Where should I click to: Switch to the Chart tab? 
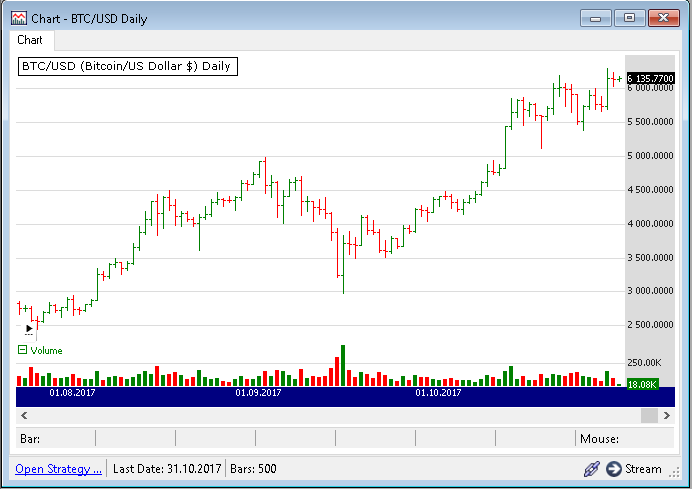(x=30, y=40)
